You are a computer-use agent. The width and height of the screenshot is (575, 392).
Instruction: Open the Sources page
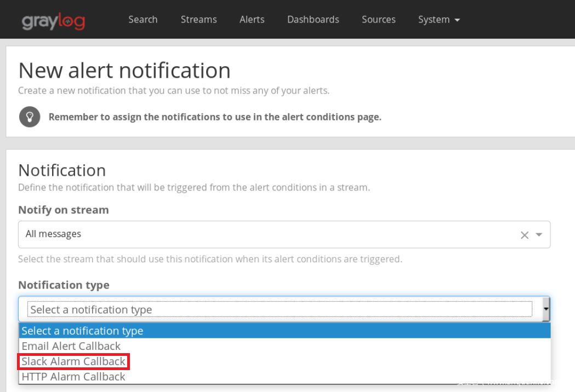point(378,19)
